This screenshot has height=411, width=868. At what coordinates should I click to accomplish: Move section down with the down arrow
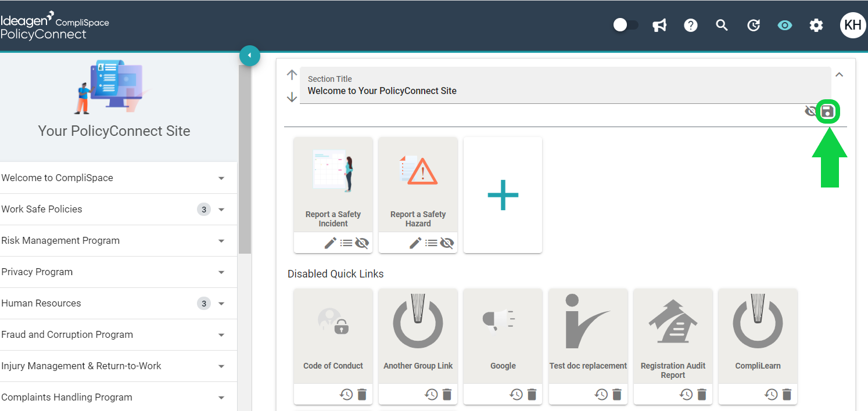pos(292,97)
